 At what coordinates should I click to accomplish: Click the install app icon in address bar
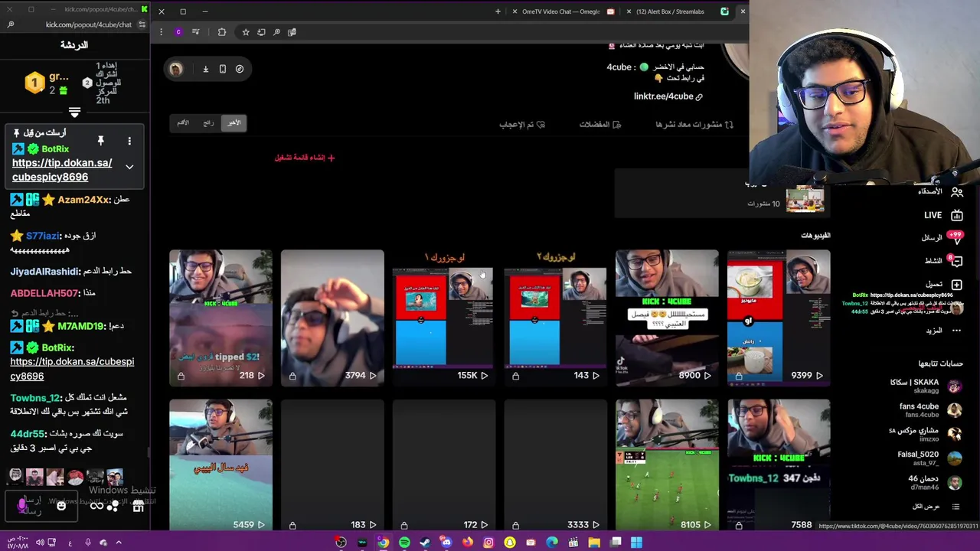[x=261, y=32]
